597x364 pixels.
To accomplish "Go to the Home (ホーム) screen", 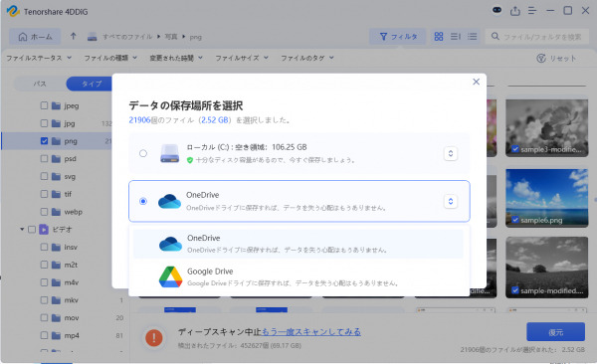I will point(35,37).
